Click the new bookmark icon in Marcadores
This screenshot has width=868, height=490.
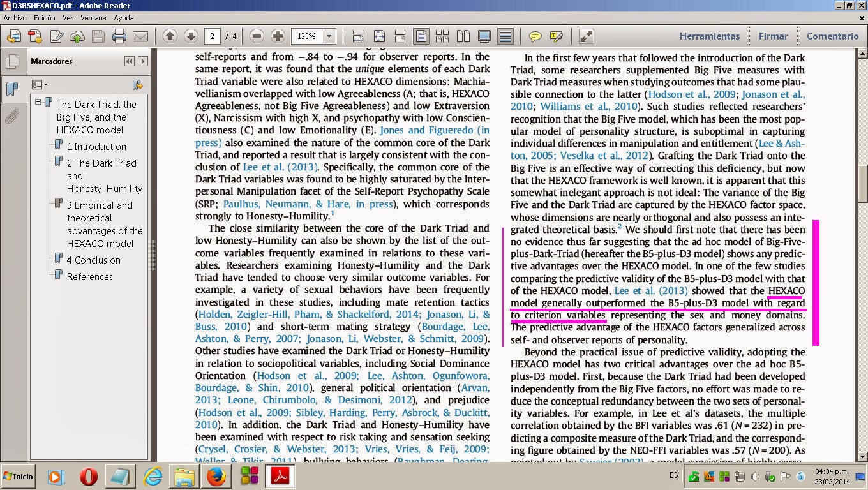137,84
